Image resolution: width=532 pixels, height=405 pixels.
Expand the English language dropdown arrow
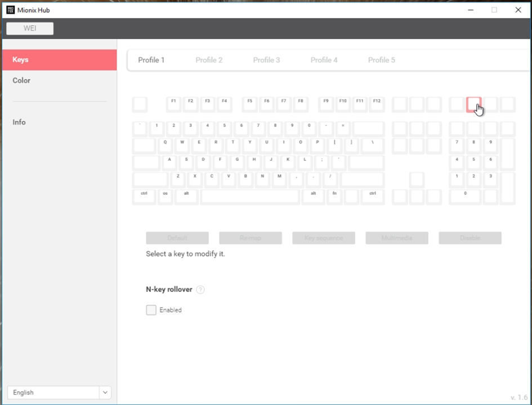click(105, 393)
